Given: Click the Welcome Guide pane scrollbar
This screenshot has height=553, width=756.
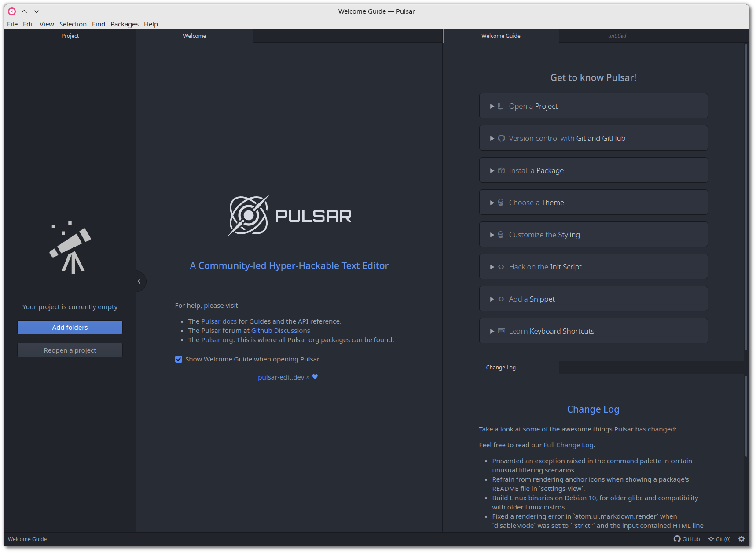Looking at the screenshot, I should [x=746, y=197].
